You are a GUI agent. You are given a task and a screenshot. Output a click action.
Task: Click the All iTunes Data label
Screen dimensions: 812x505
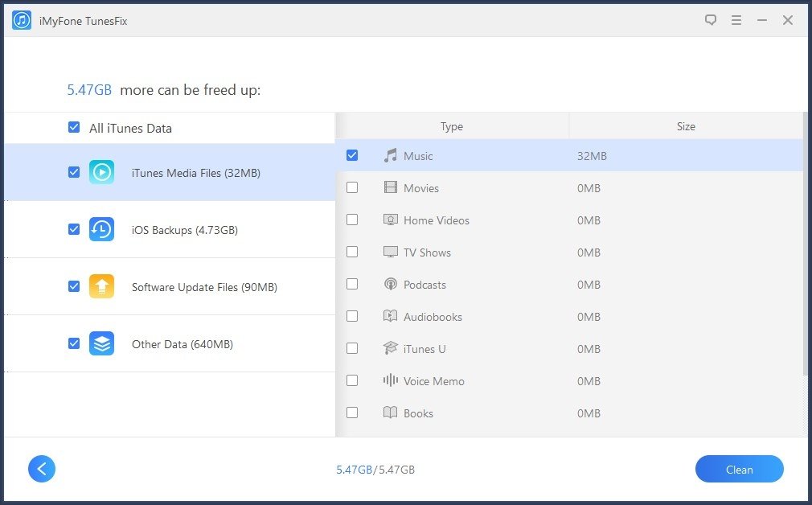[x=130, y=128]
